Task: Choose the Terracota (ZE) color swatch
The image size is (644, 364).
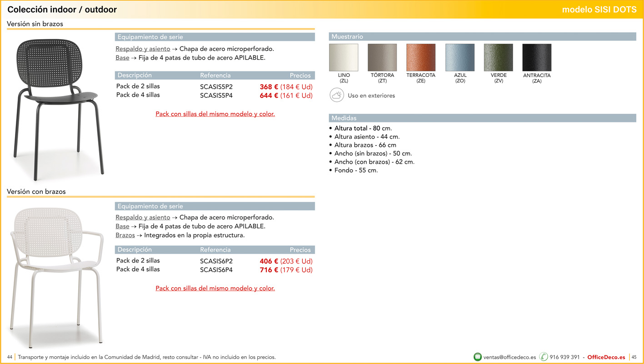Action: coord(421,58)
